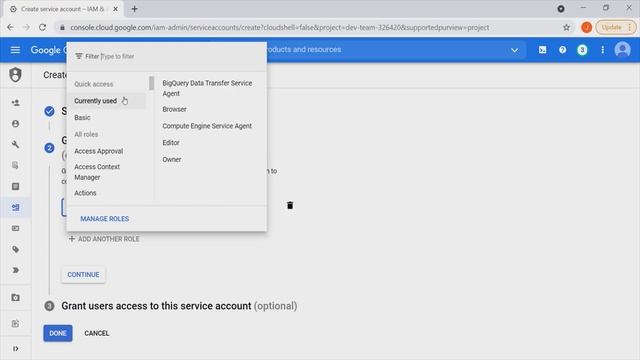The image size is (640, 360).
Task: Open the card-shaped icon below Service Accounts
Action: (x=16, y=228)
